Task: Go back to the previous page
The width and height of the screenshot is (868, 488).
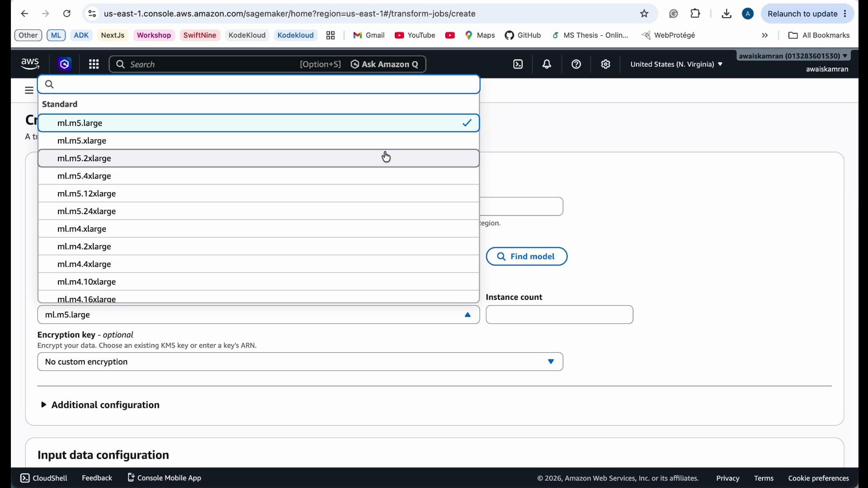Action: coord(24,14)
